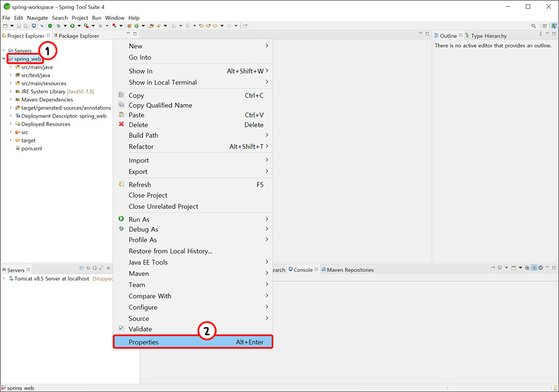Expand the JRE System Library node

(10, 92)
